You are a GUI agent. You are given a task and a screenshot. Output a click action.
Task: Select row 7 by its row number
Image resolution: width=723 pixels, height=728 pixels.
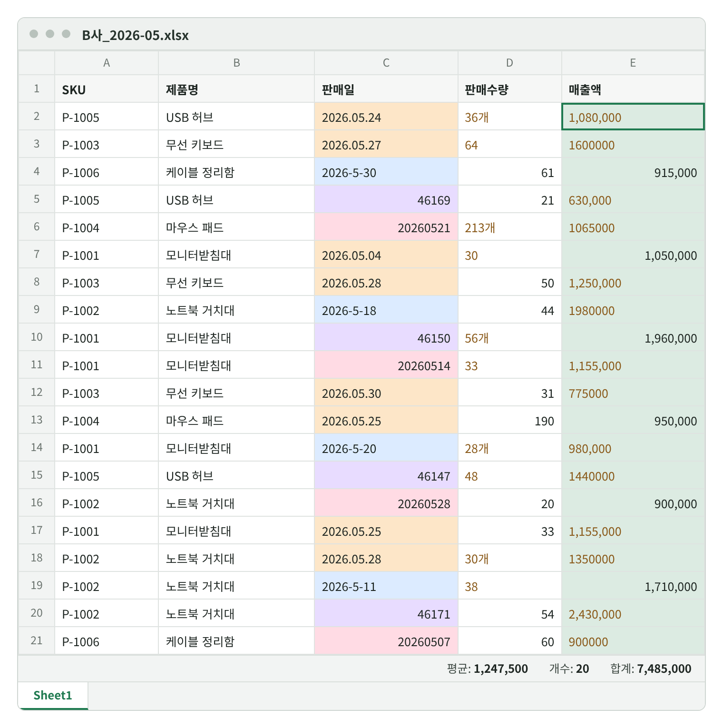click(x=37, y=255)
